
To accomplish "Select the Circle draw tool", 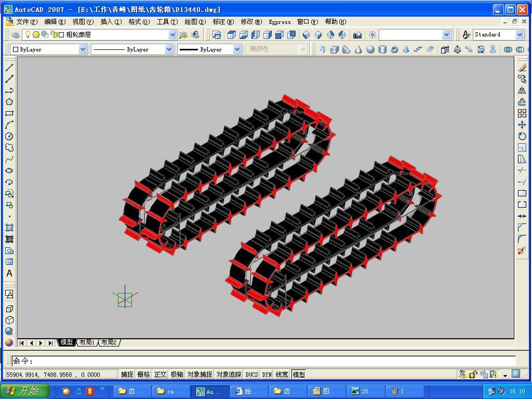I will [9, 137].
